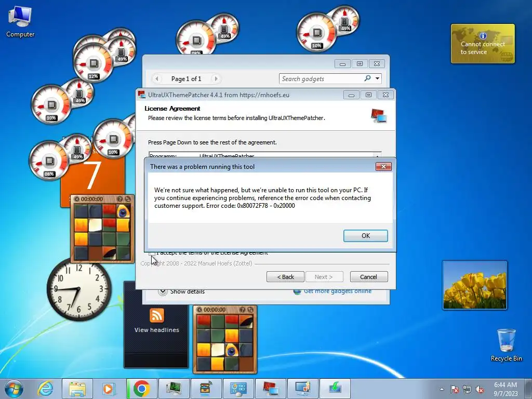Click the 'Page 1 of 1' text
532x399 pixels.
pyautogui.click(x=186, y=79)
